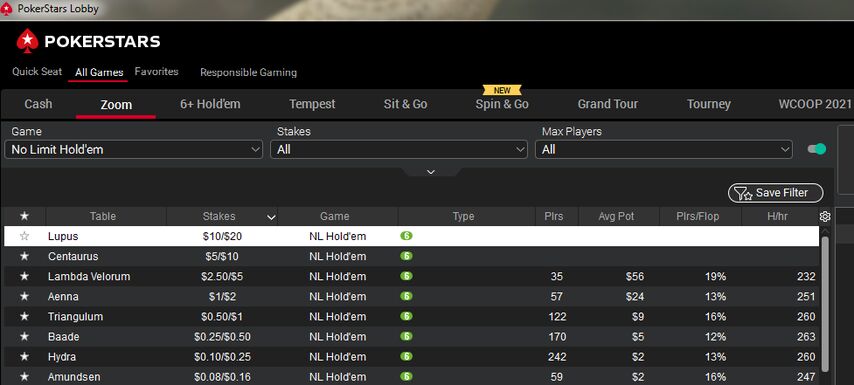Expand more filters chevron below dropdowns
854x385 pixels.
pyautogui.click(x=431, y=172)
